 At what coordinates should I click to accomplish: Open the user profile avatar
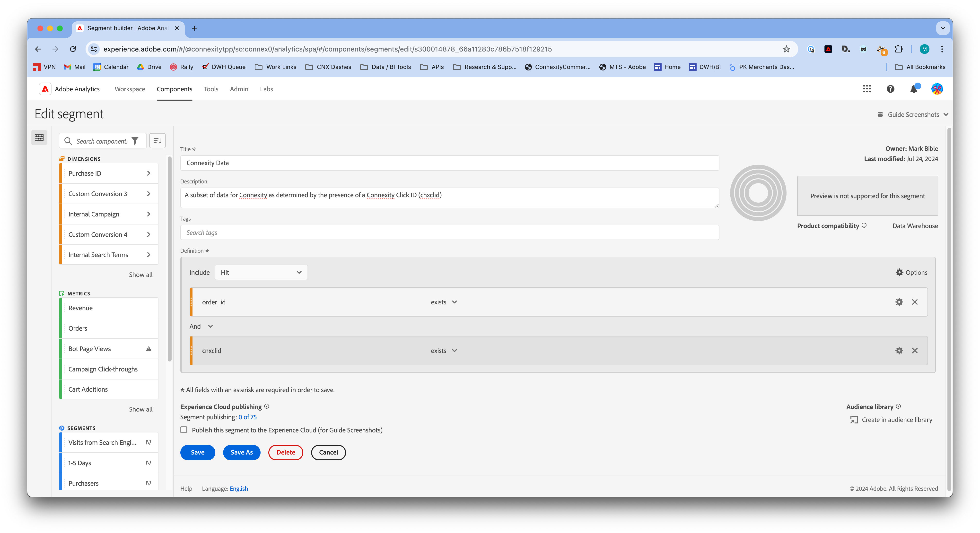coord(937,89)
